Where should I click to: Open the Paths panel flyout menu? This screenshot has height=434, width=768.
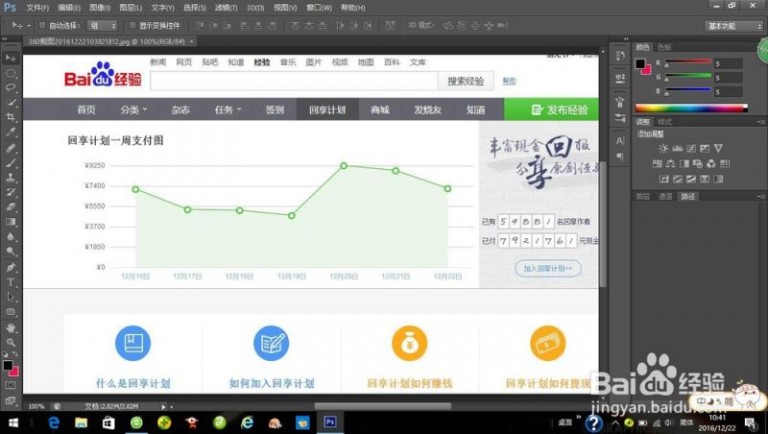point(760,196)
